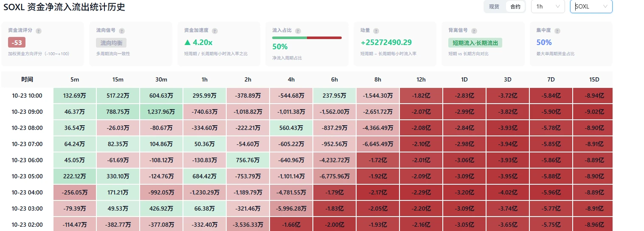The width and height of the screenshot is (644, 231).
Task: Click the +25272490.29 momentum value
Action: coord(386,42)
